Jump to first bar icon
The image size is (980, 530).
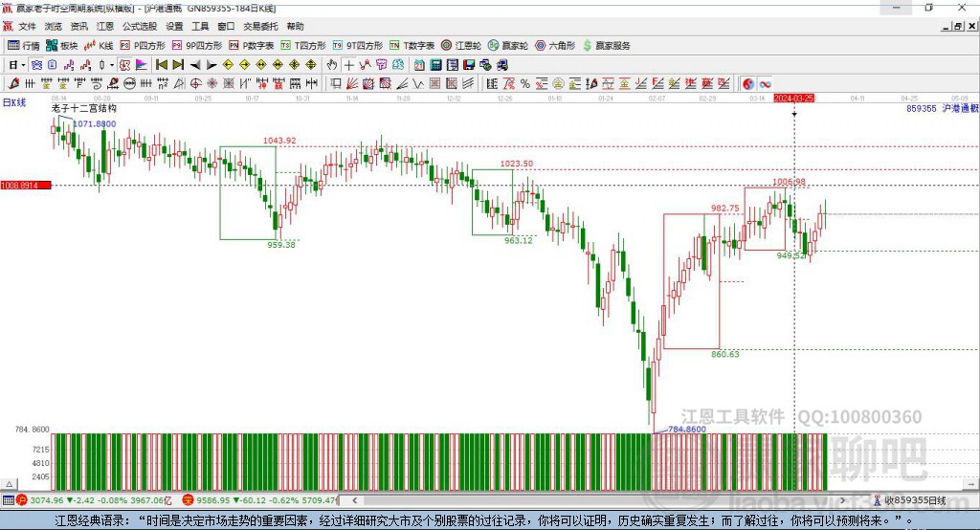click(x=161, y=65)
